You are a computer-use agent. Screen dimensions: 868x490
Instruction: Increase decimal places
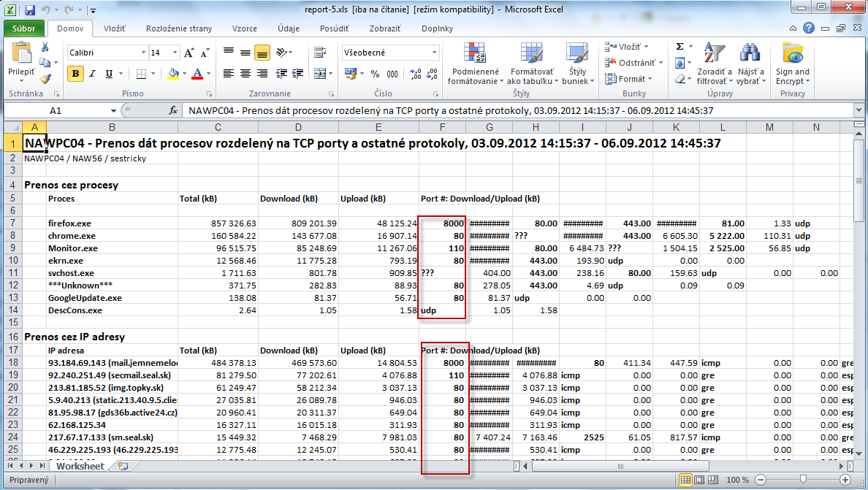(416, 74)
